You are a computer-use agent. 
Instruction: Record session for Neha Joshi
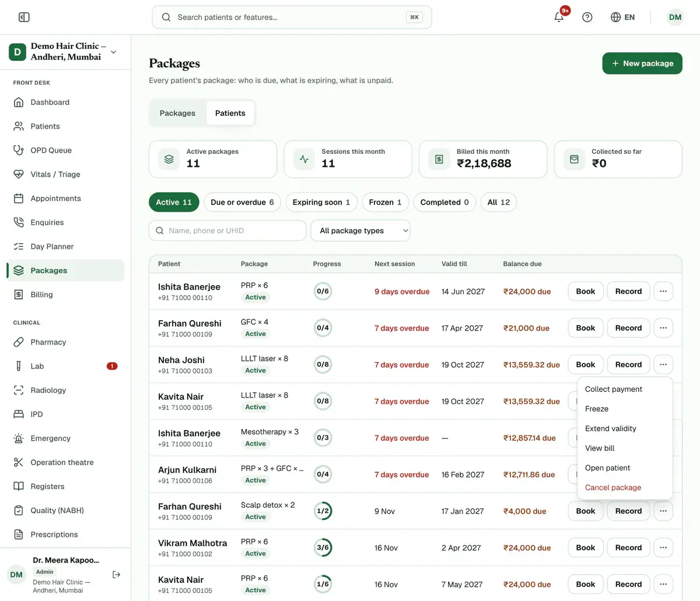(628, 365)
